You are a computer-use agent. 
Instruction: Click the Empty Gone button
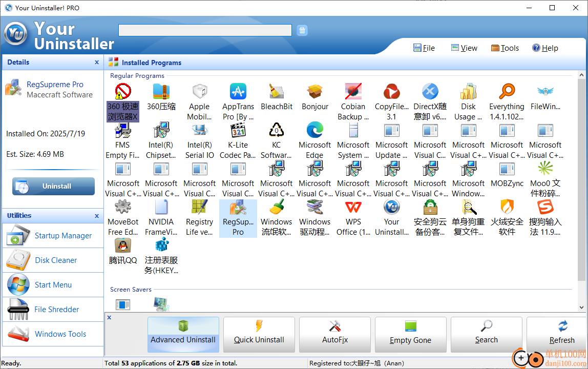click(x=411, y=335)
